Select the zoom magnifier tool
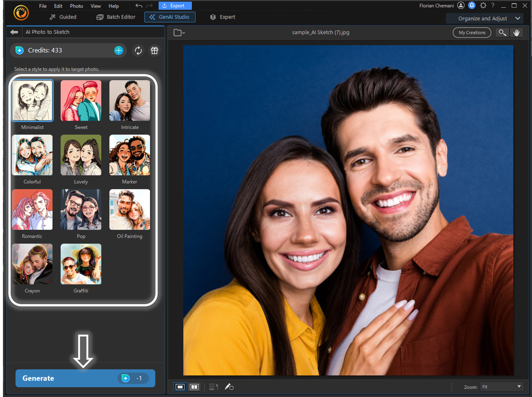This screenshot has width=532, height=397. click(502, 32)
